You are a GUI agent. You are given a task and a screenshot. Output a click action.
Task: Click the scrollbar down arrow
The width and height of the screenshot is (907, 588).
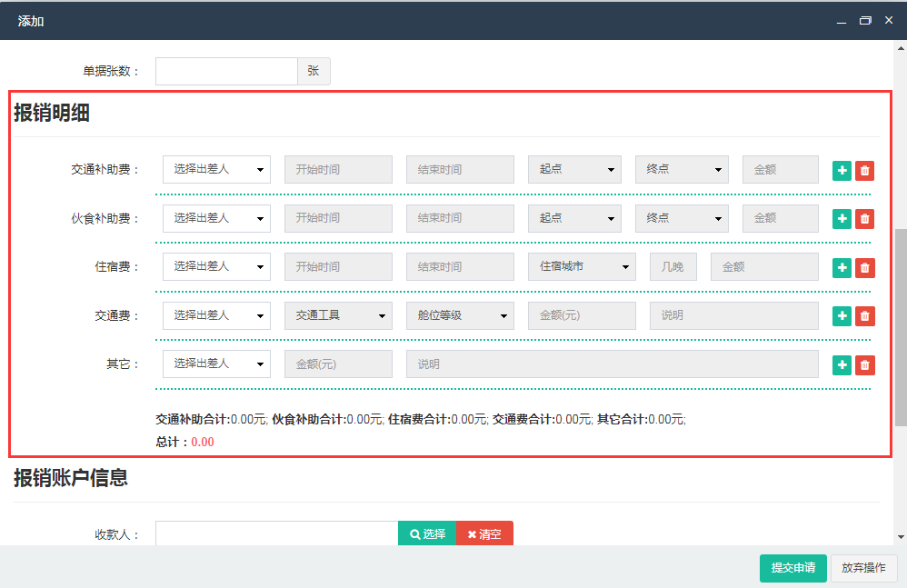coord(901,537)
